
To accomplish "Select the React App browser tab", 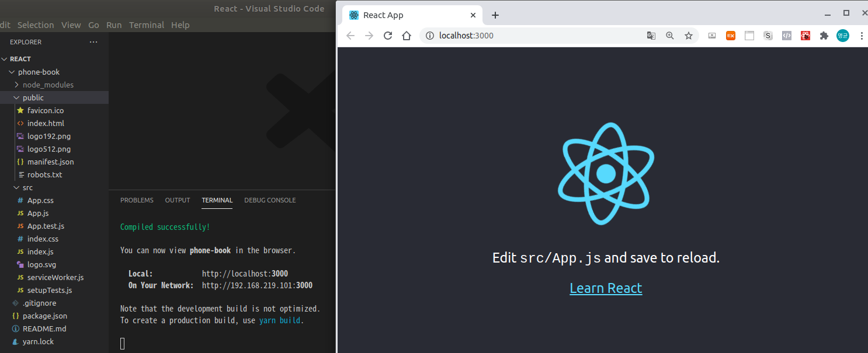I will point(411,15).
